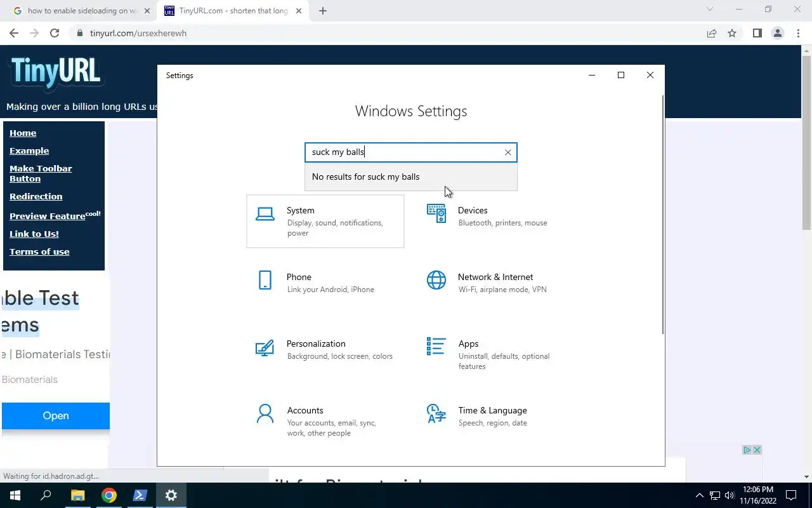The image size is (812, 508).
Task: Click the site info lock icon
Action: [x=80, y=33]
